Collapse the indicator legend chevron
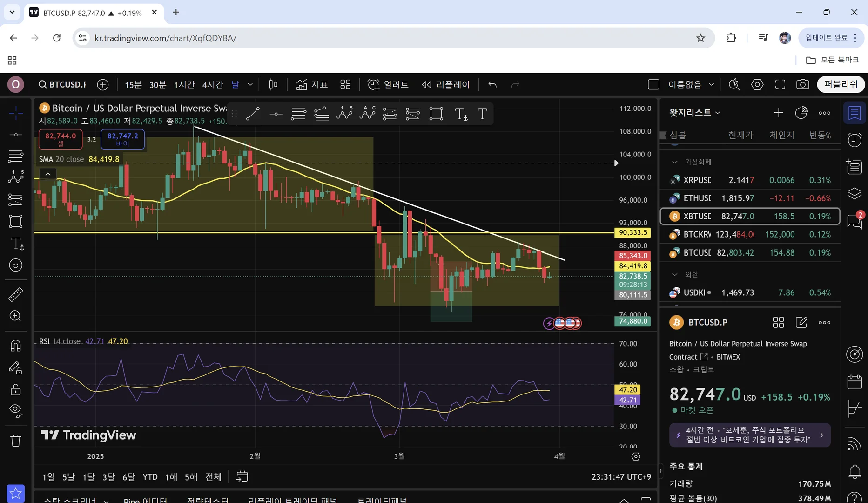The image size is (868, 503). (47, 174)
